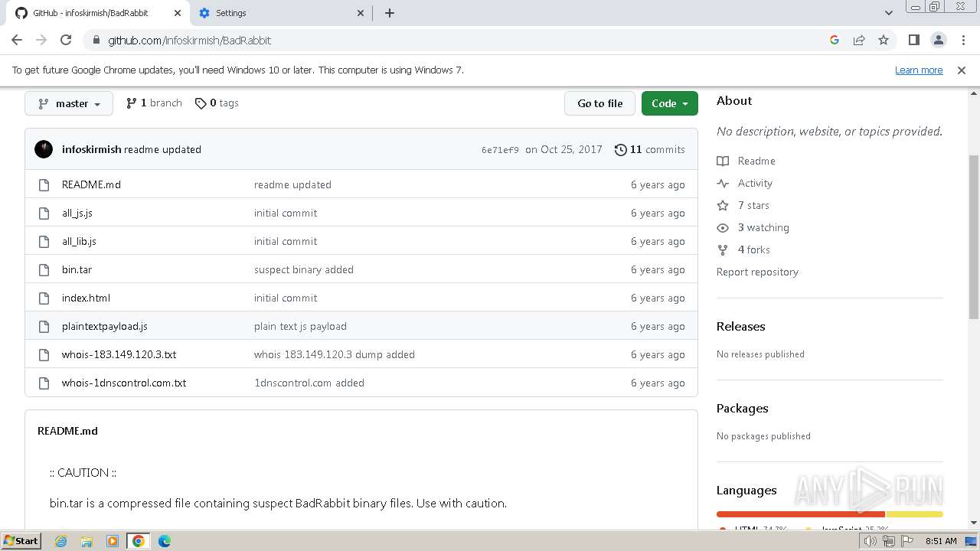Click the file icon beside bin.tar
The height and width of the screenshot is (551, 980).
point(44,269)
